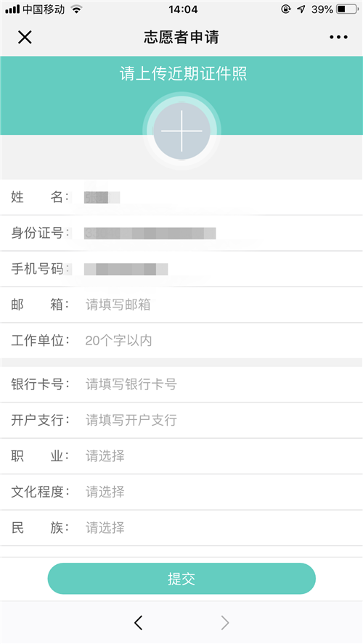Tap the battery indicator in the status bar
This screenshot has width=363, height=644.
(347, 9)
